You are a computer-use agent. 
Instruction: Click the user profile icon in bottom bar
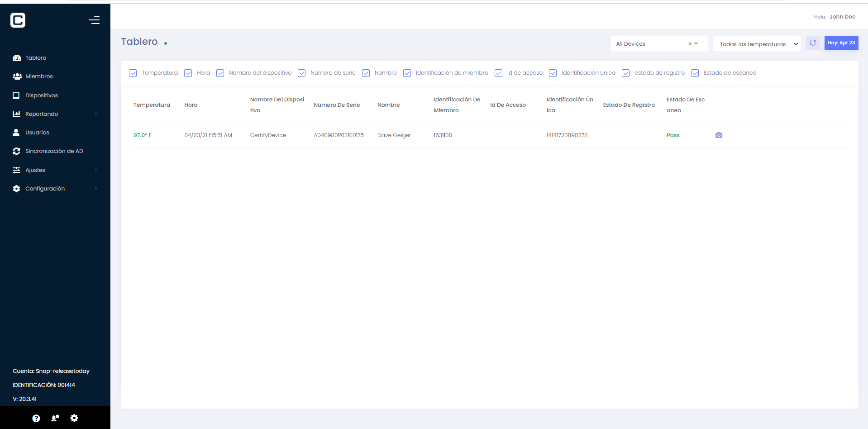(x=55, y=418)
